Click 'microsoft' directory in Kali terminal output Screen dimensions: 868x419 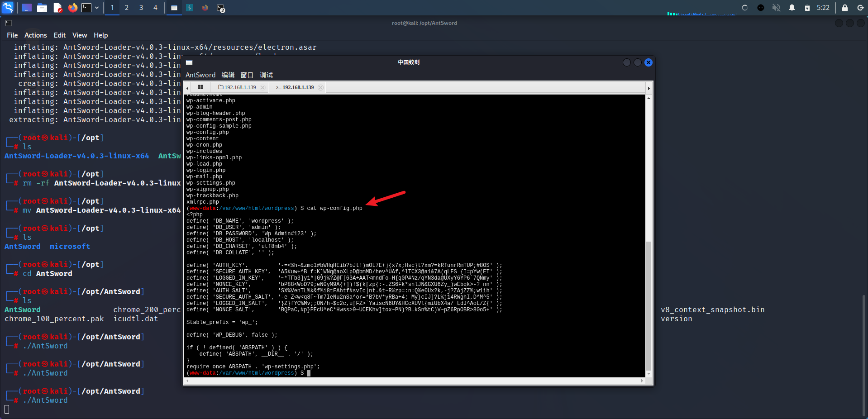point(70,247)
